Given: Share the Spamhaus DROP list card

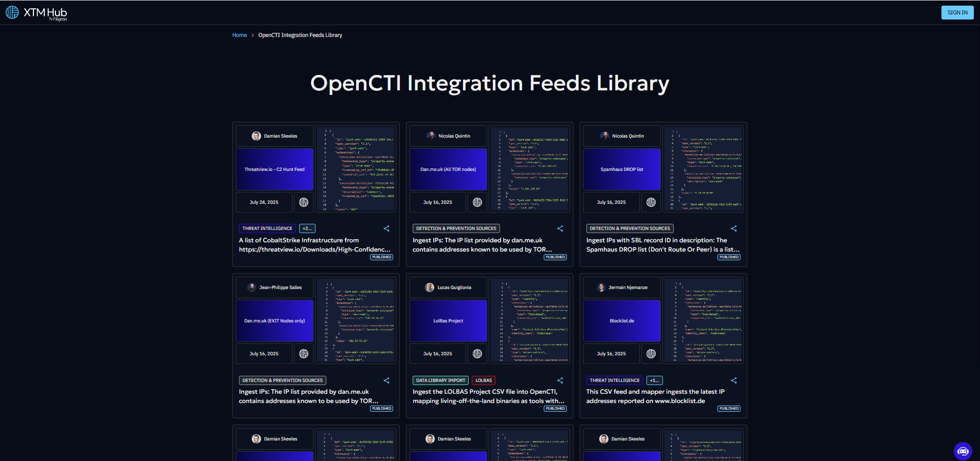Looking at the screenshot, I should (x=734, y=228).
